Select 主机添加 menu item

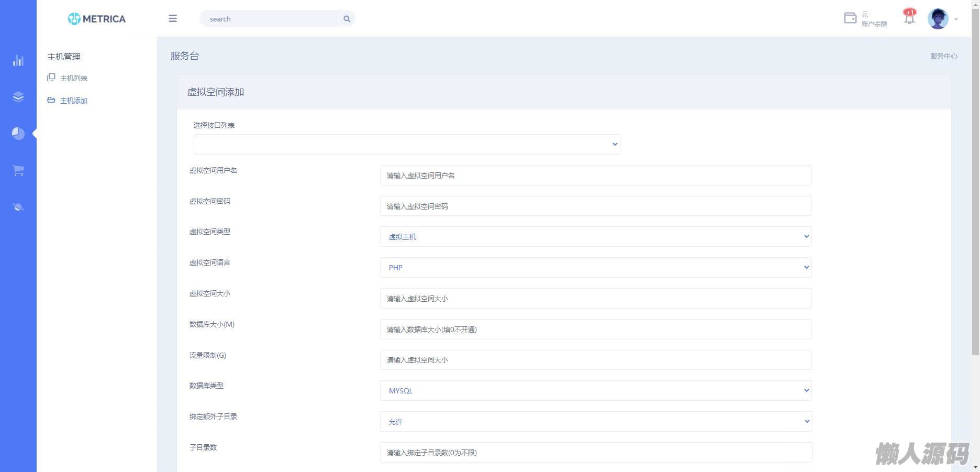(x=73, y=101)
